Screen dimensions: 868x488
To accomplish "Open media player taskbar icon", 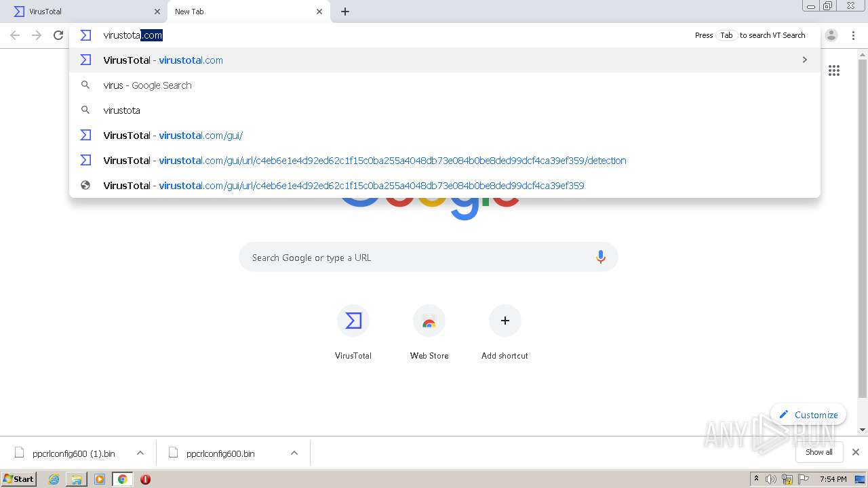I will tap(100, 479).
